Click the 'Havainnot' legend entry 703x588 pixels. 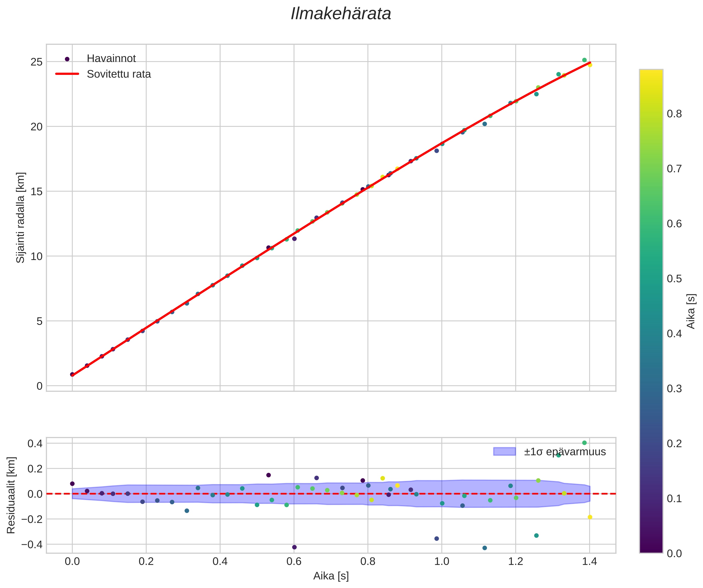click(x=111, y=59)
